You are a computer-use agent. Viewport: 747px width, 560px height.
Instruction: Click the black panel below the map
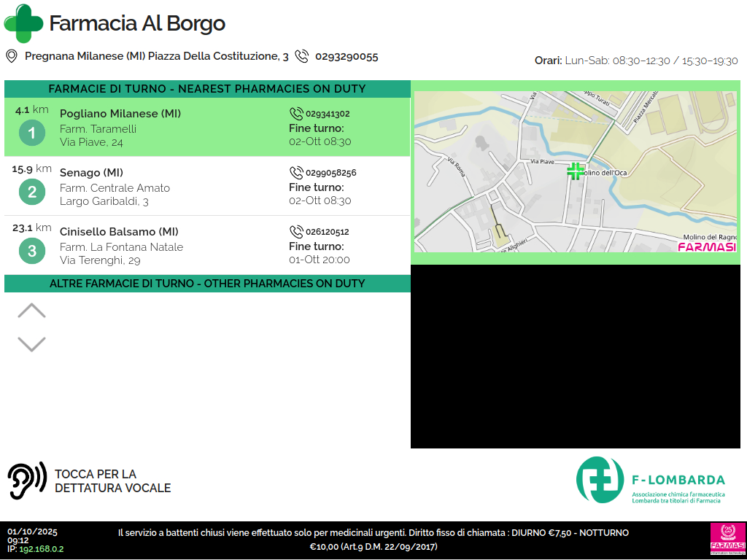coord(578,356)
